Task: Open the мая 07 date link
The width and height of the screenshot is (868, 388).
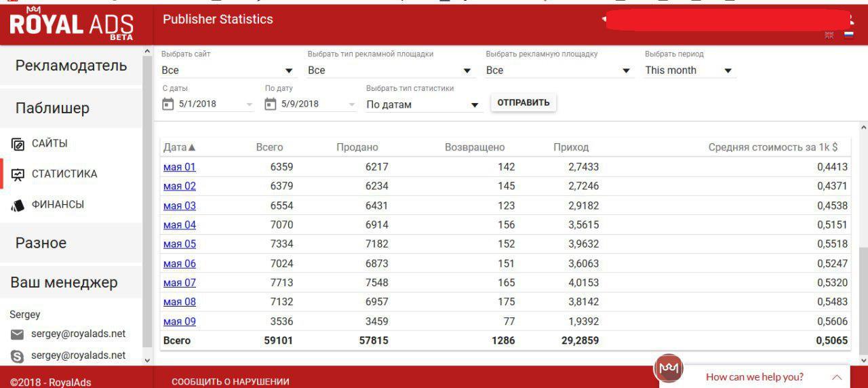Action: click(179, 283)
